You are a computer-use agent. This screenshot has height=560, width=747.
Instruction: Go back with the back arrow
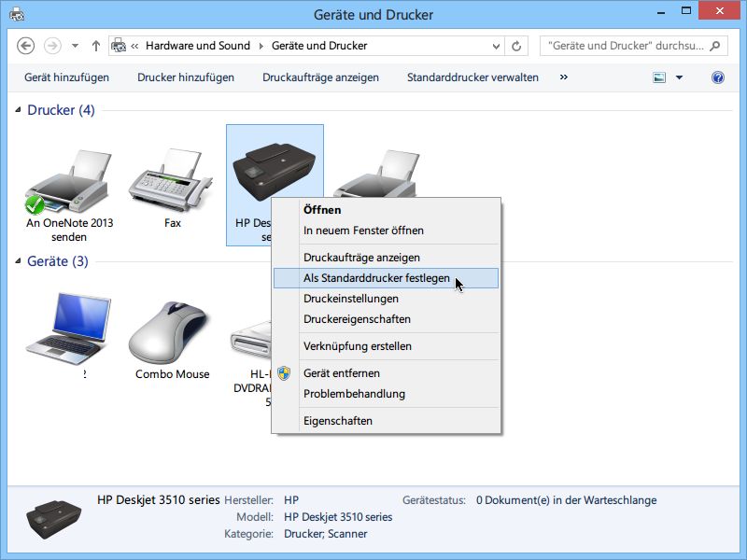tap(25, 46)
